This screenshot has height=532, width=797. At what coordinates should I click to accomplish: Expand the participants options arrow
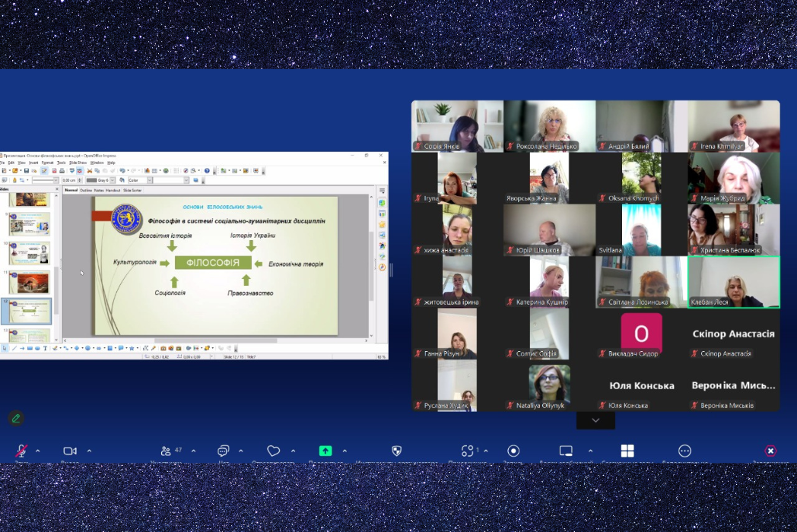[194, 451]
